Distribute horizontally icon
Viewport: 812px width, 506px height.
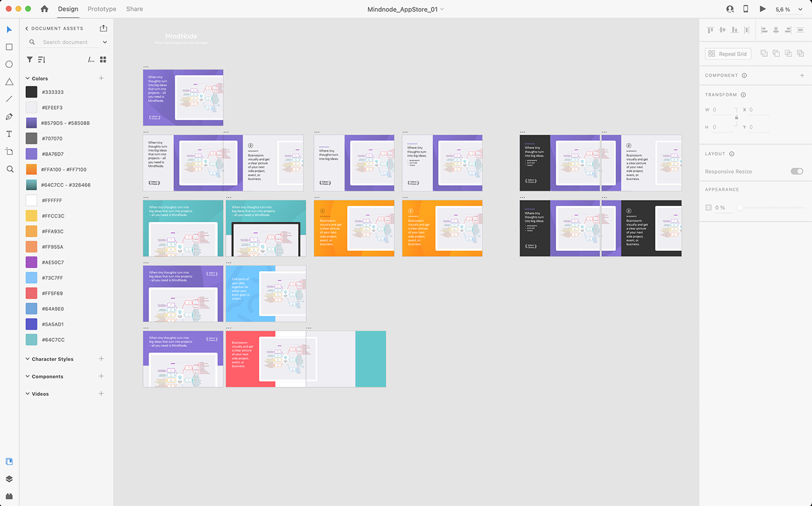pos(746,30)
